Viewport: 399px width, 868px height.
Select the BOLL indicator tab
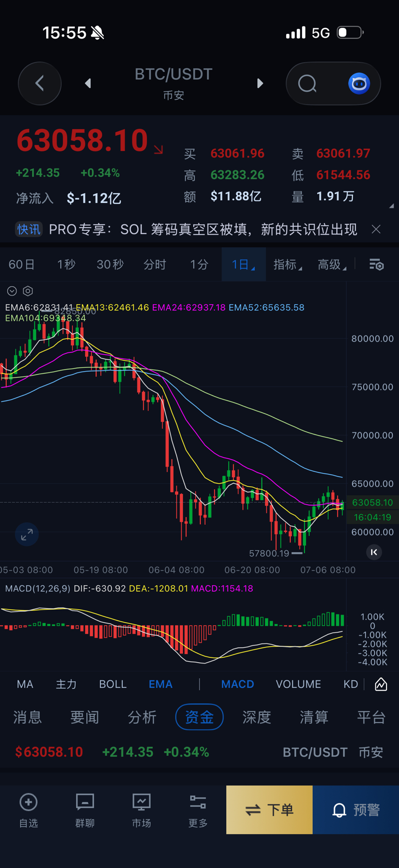(113, 684)
